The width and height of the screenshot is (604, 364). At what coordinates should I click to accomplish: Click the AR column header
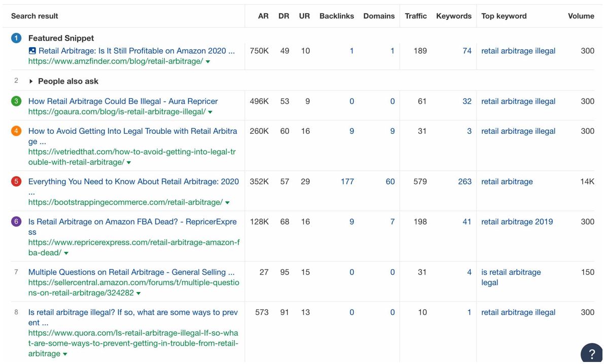[x=263, y=16]
